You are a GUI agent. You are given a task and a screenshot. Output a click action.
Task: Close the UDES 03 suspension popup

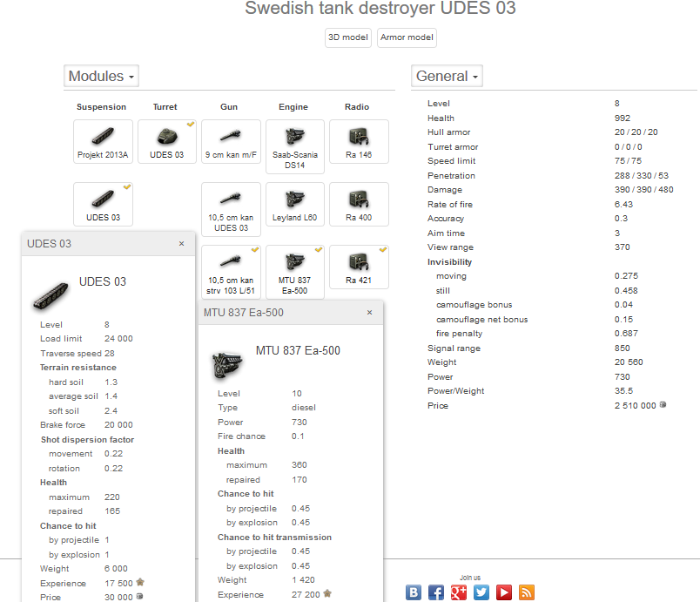(181, 244)
